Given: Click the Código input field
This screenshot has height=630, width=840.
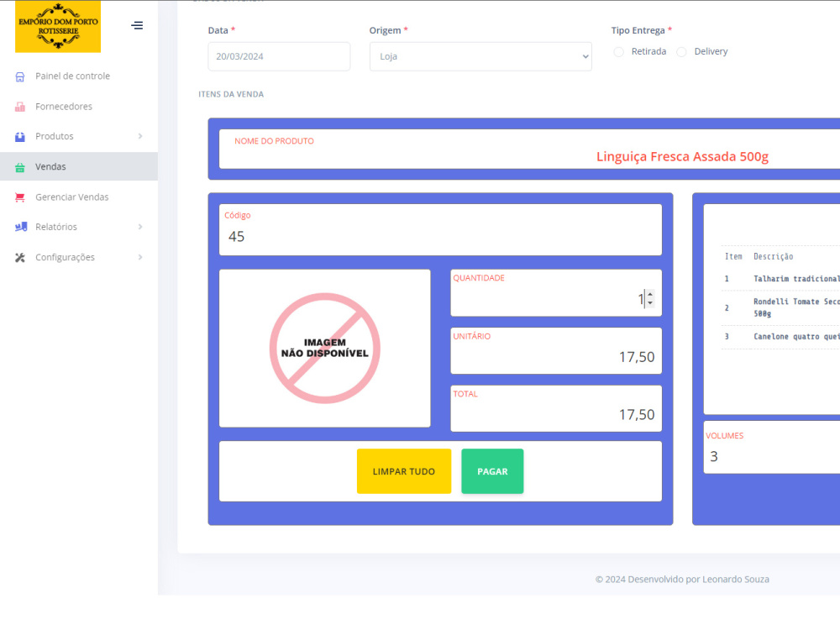Looking at the screenshot, I should click(440, 230).
